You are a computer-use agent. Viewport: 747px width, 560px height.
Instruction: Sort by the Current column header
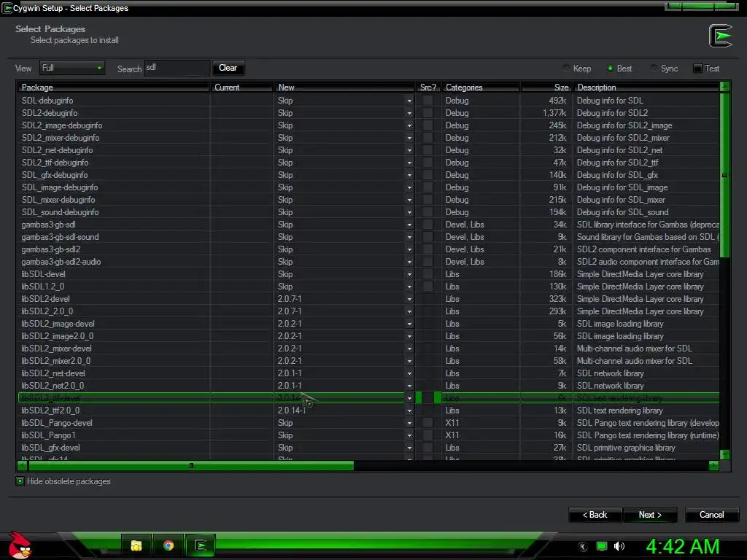(241, 87)
